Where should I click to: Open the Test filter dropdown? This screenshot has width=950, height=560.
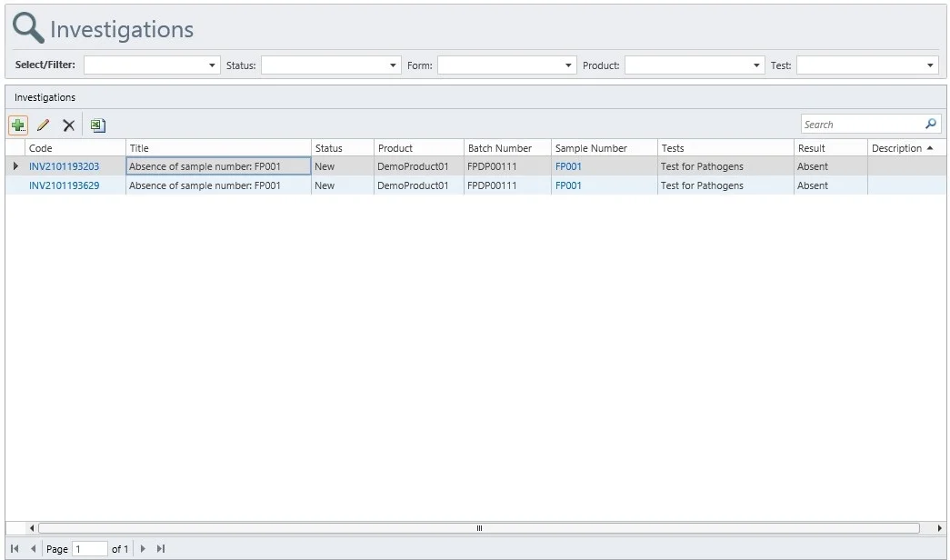[x=930, y=65]
